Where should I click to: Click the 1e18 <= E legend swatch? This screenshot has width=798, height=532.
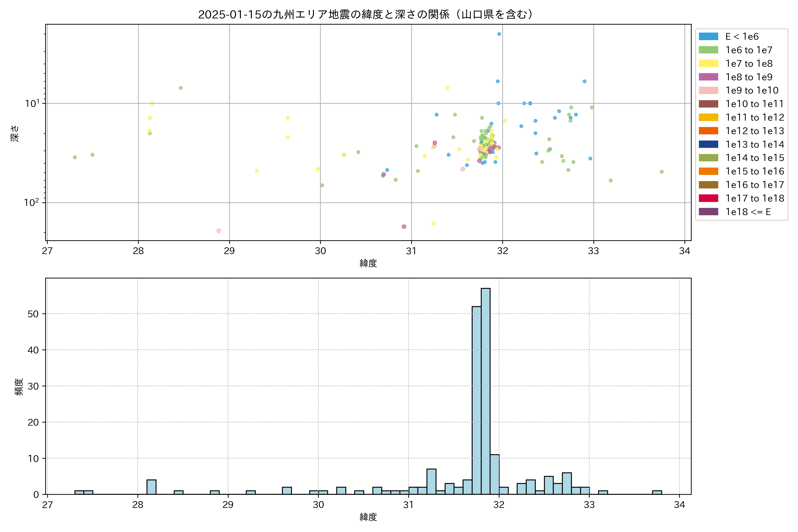tap(708, 212)
